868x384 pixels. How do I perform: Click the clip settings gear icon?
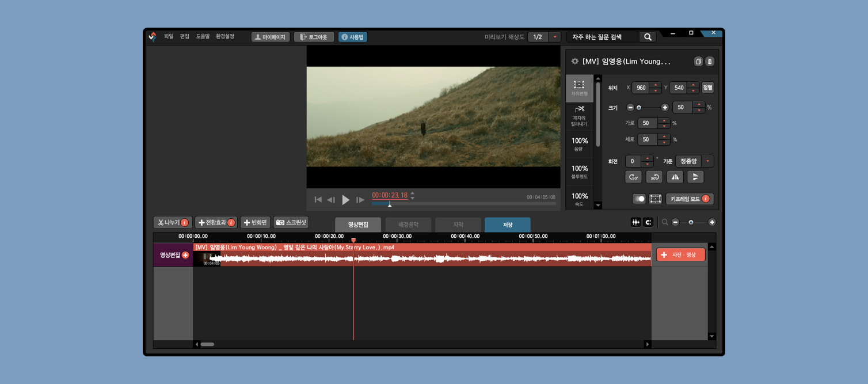(574, 61)
